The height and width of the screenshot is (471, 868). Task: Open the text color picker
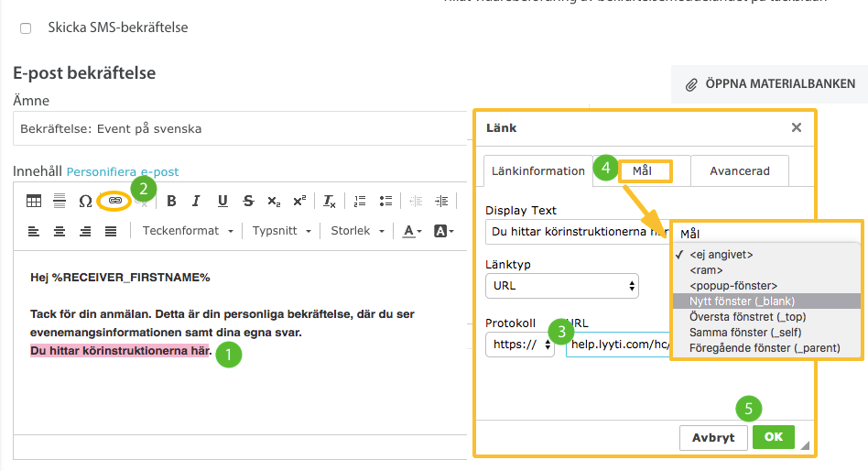[x=413, y=231]
